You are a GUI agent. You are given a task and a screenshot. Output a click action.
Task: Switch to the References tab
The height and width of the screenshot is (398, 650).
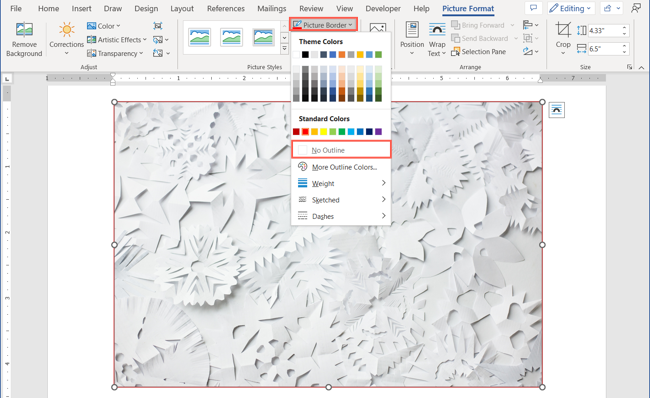coord(226,8)
